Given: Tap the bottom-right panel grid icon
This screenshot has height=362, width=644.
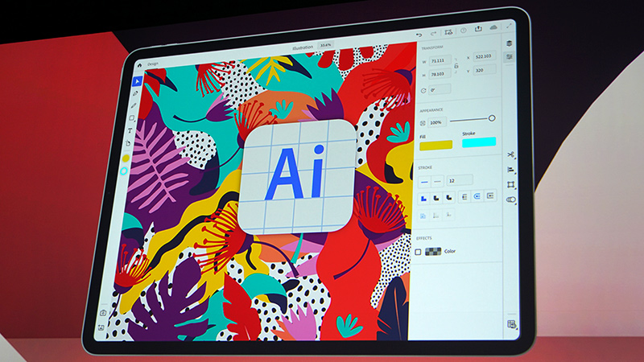Looking at the screenshot, I should [x=511, y=324].
